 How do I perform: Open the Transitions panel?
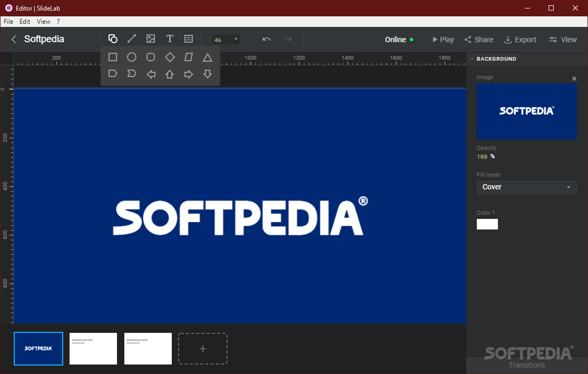click(526, 365)
